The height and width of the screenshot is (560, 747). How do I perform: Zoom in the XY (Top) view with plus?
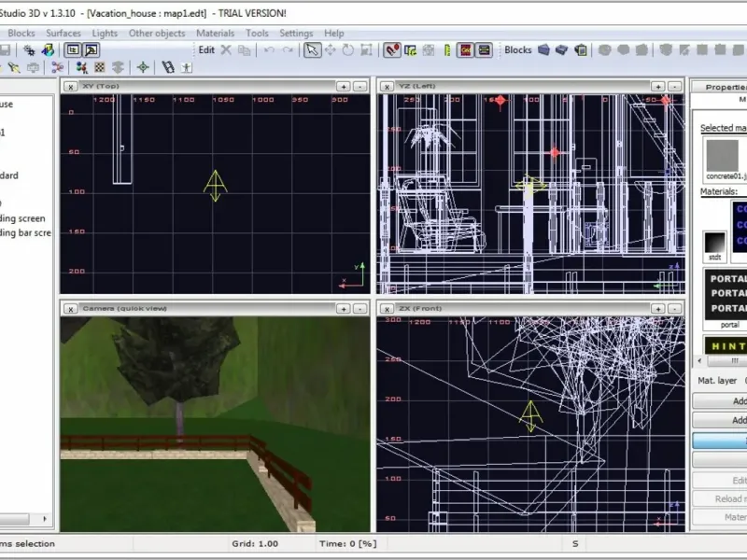[x=344, y=87]
